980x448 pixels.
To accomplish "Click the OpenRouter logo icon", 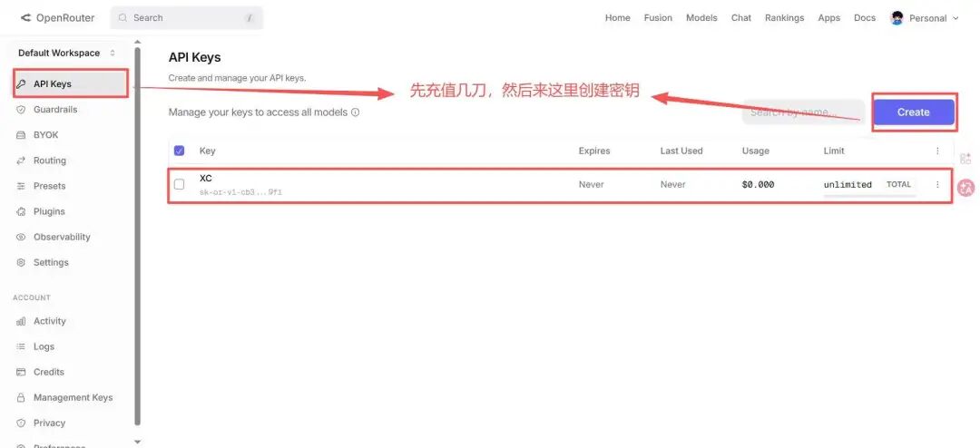I will pos(25,18).
